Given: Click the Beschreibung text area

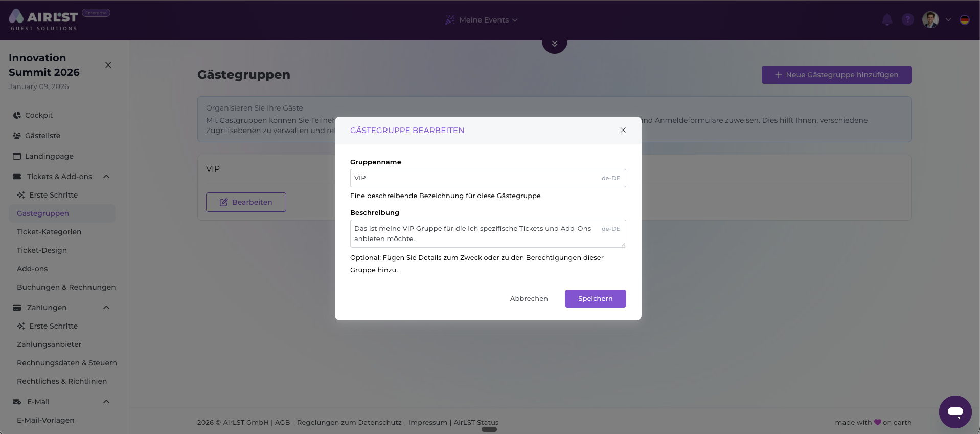Looking at the screenshot, I should coord(475,233).
